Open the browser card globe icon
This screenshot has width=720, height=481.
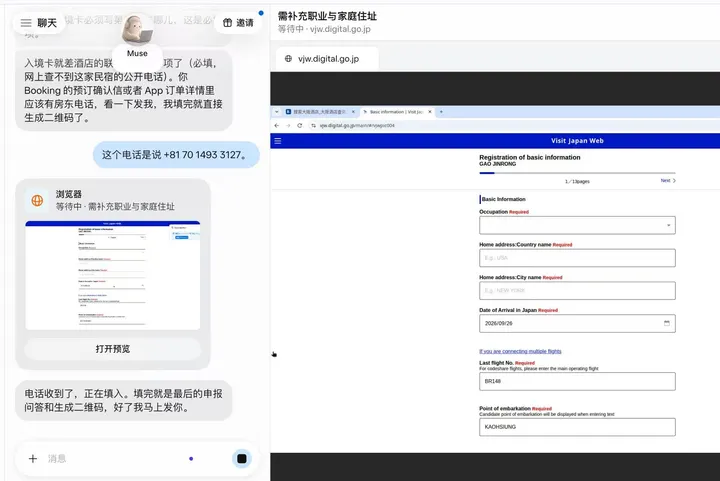tap(37, 200)
